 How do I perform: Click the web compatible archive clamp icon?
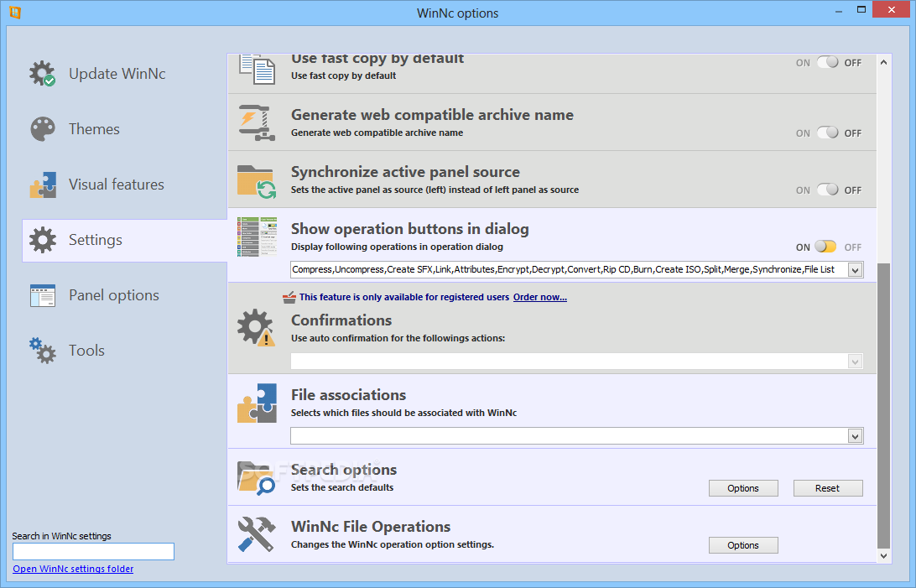pos(257,122)
